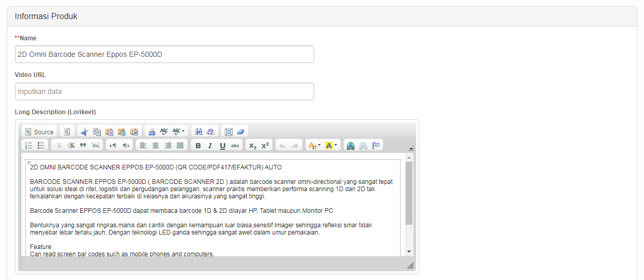
Task: Paste using the clipboard Paste icon
Action: pos(110,132)
